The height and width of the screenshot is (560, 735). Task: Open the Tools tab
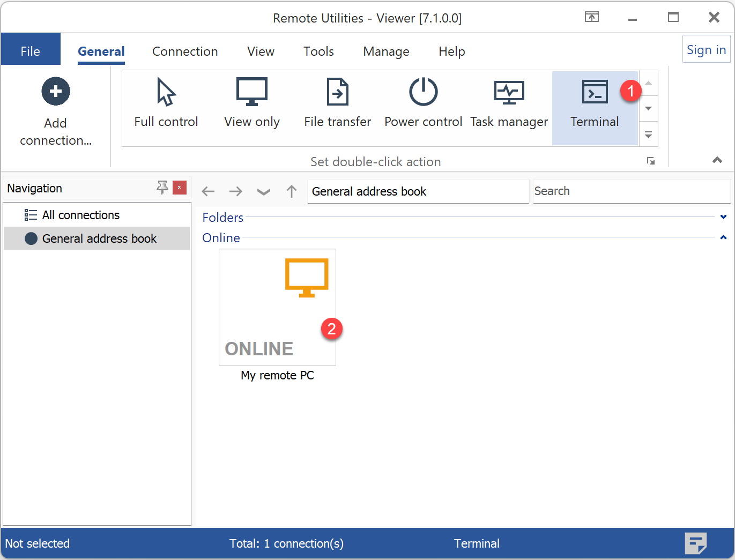pos(318,51)
